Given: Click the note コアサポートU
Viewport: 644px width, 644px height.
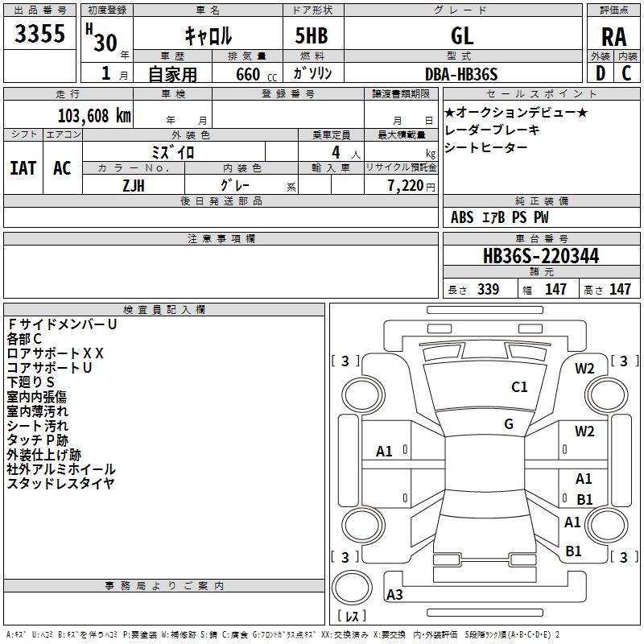Looking at the screenshot, I should pyautogui.click(x=49, y=368).
